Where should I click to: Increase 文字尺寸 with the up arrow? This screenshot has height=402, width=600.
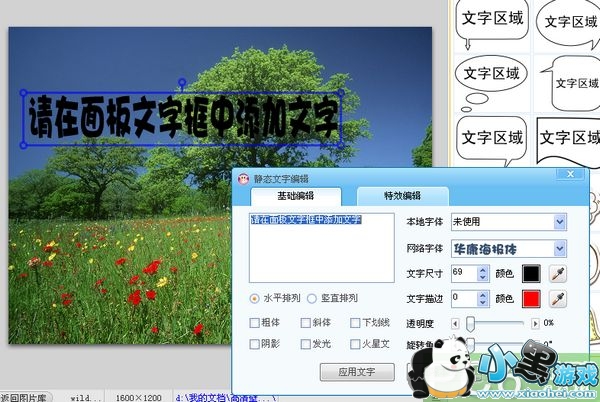point(483,270)
